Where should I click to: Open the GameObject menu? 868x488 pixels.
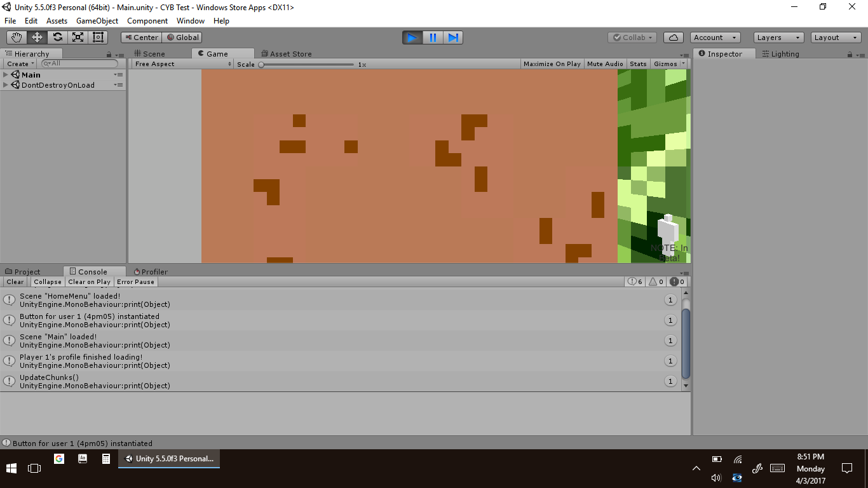(x=97, y=21)
